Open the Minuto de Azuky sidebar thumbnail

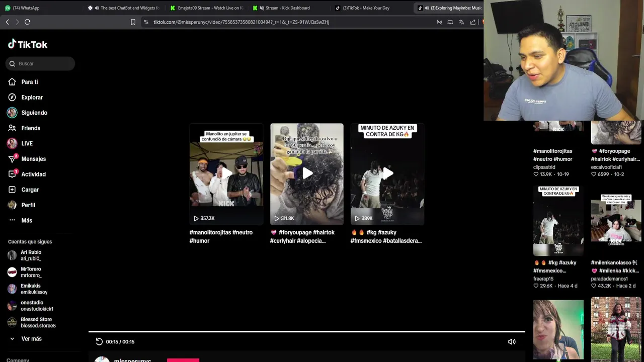[x=558, y=221]
